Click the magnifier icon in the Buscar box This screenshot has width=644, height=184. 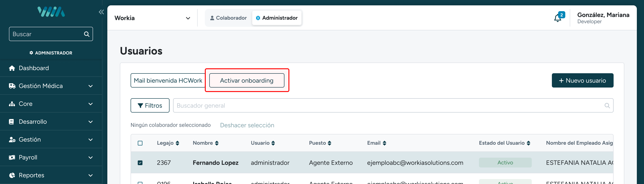87,34
